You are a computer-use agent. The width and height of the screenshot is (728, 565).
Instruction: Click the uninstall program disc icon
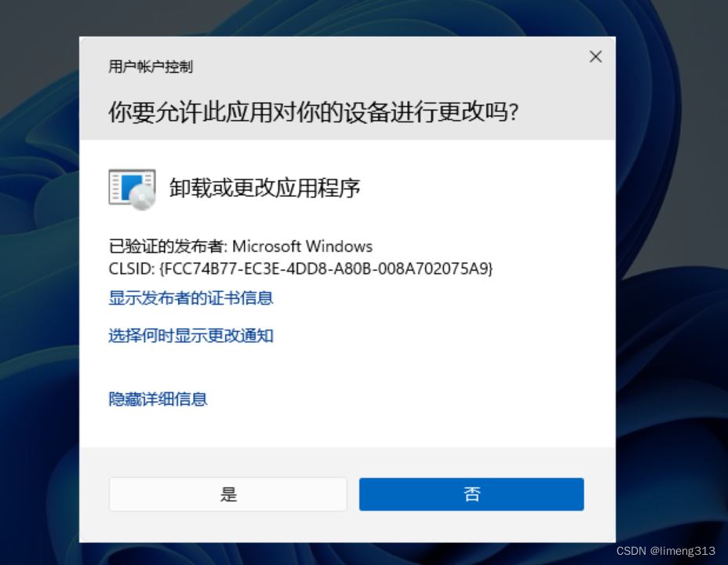click(x=132, y=189)
